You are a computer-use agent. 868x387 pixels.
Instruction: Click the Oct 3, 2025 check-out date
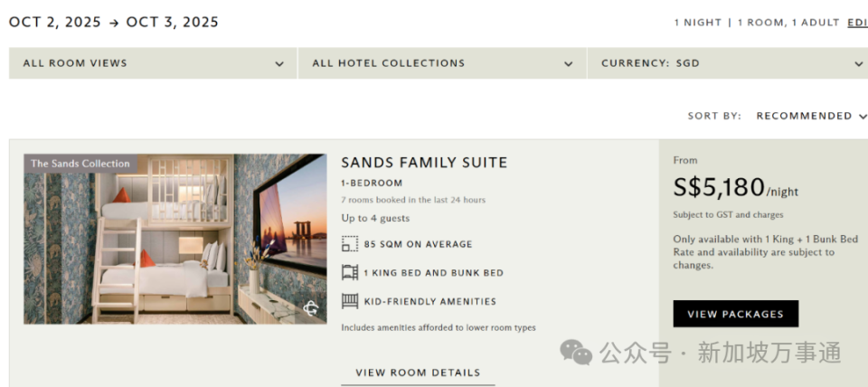click(x=172, y=23)
